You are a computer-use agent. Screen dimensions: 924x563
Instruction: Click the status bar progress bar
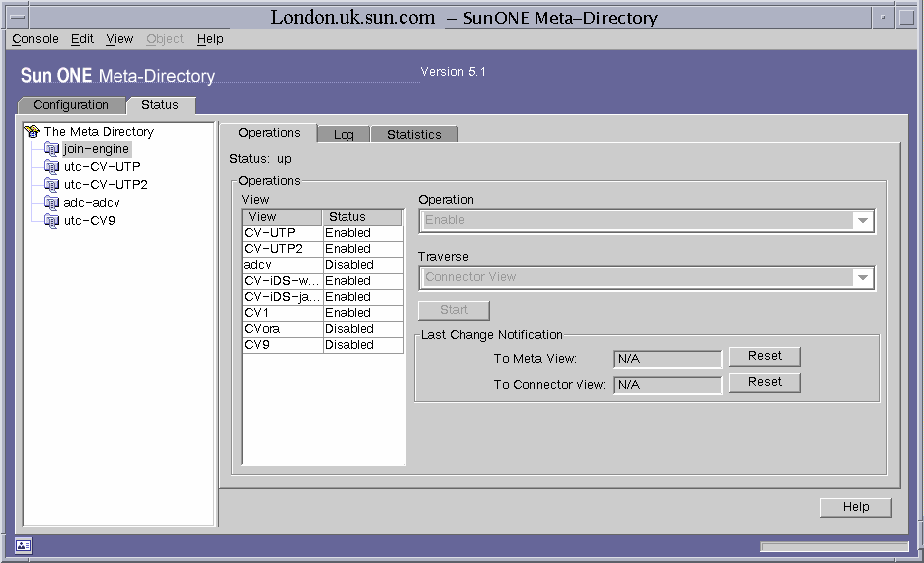(834, 547)
